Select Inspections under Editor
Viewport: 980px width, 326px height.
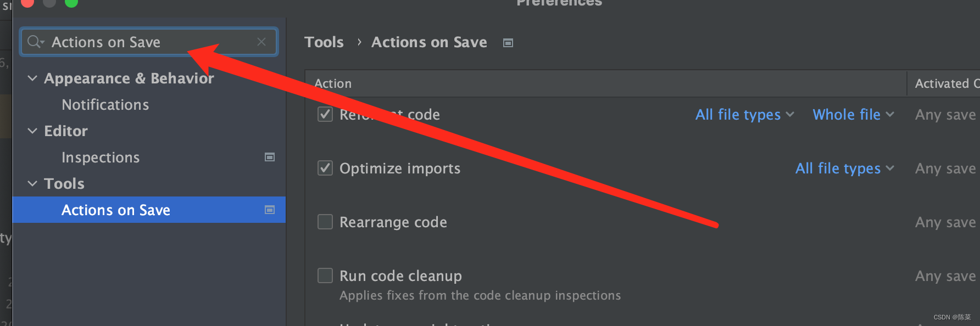tap(101, 157)
